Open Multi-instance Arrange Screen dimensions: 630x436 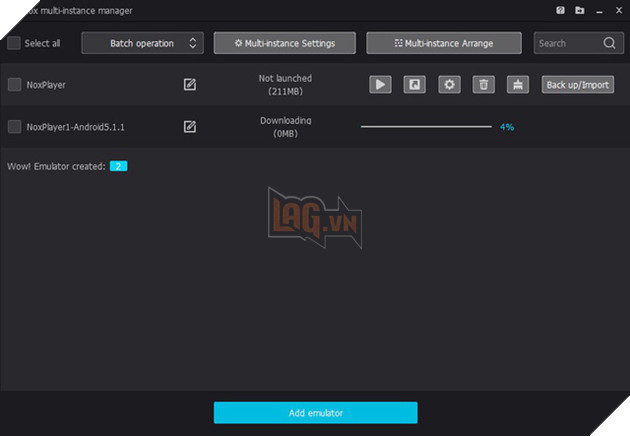click(x=444, y=43)
